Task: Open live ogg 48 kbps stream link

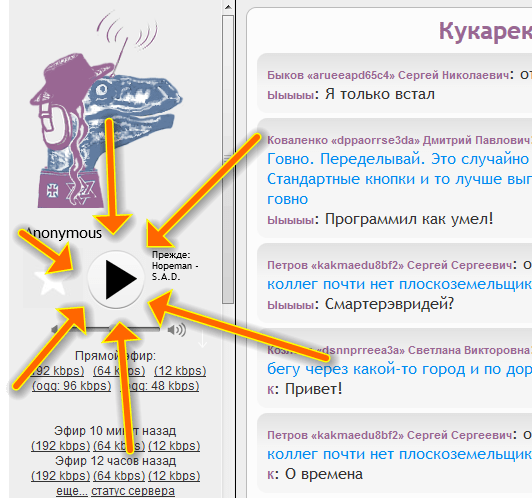Action: point(159,386)
